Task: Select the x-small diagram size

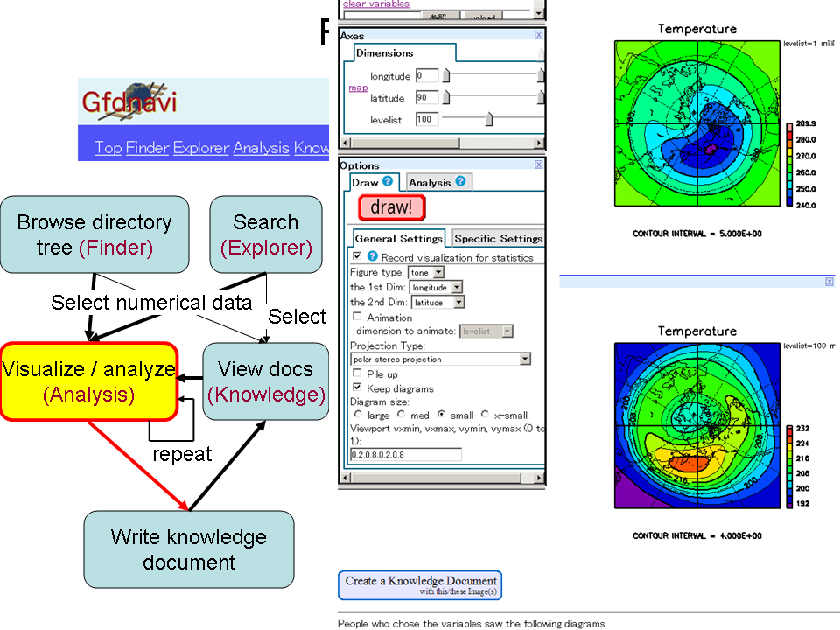Action: click(x=485, y=414)
